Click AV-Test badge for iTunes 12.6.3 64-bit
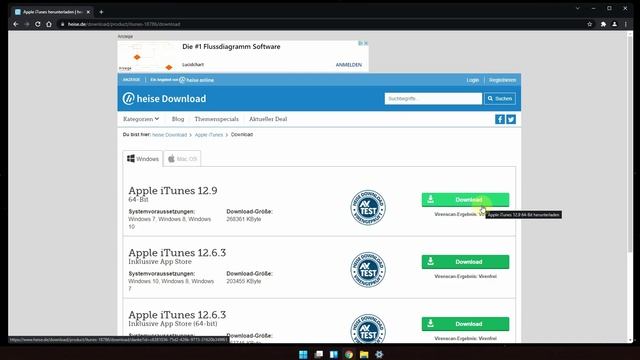The height and width of the screenshot is (360, 640). (368, 328)
